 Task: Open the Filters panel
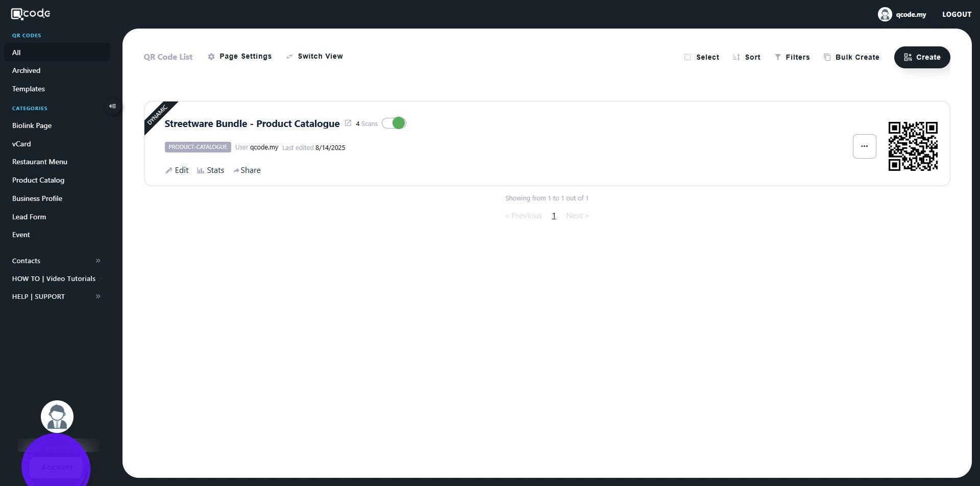coord(792,58)
